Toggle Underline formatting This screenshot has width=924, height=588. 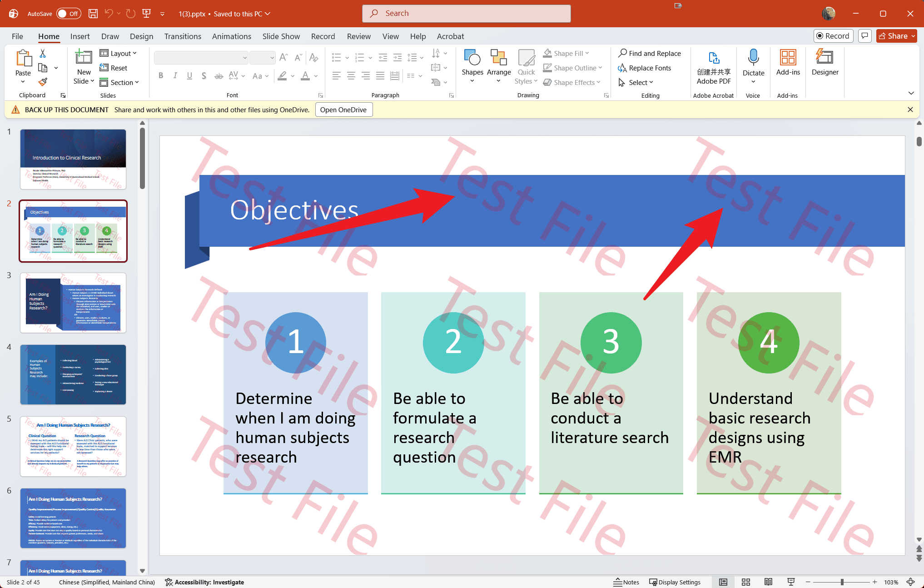point(189,76)
